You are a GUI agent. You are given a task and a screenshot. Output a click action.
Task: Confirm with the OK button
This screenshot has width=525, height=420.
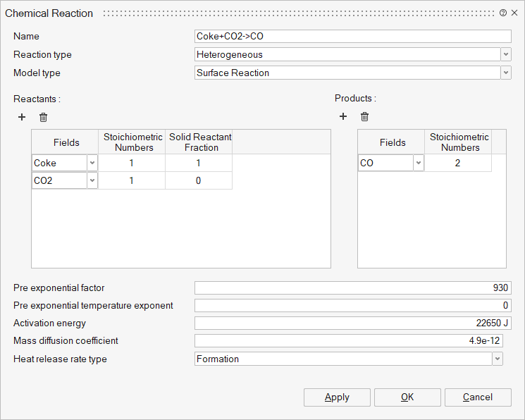(407, 397)
